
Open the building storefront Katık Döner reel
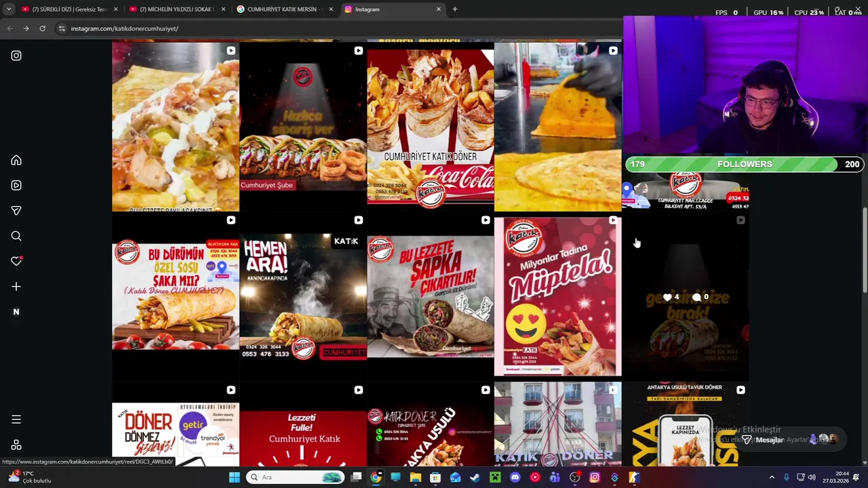[557, 425]
